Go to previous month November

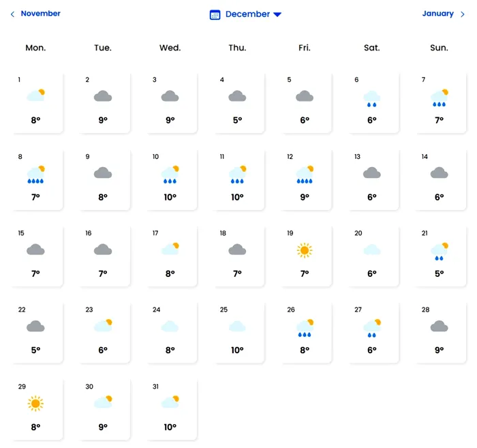[x=40, y=14]
